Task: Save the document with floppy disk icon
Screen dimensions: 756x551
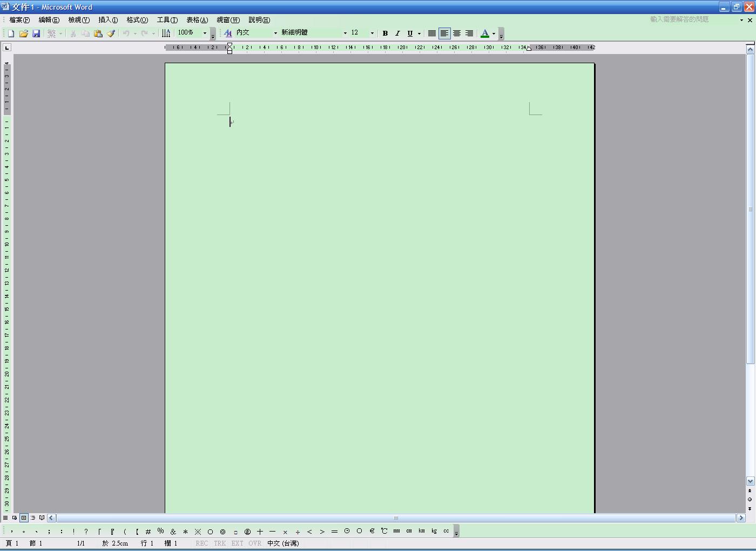Action: [x=36, y=33]
